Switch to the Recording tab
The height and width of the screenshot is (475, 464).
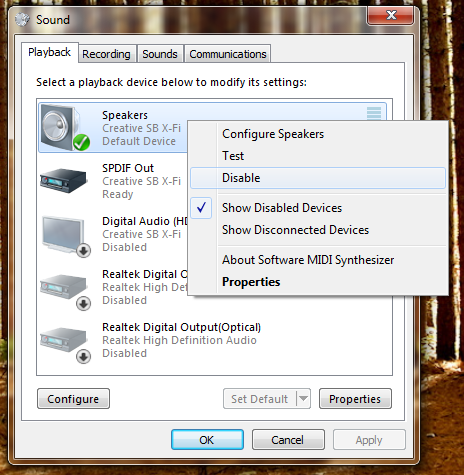pos(107,54)
